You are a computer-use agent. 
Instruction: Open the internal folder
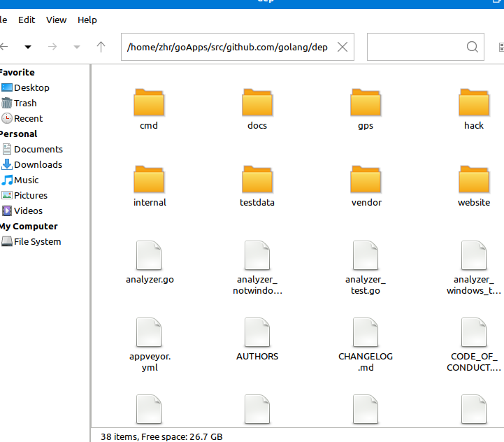click(149, 179)
